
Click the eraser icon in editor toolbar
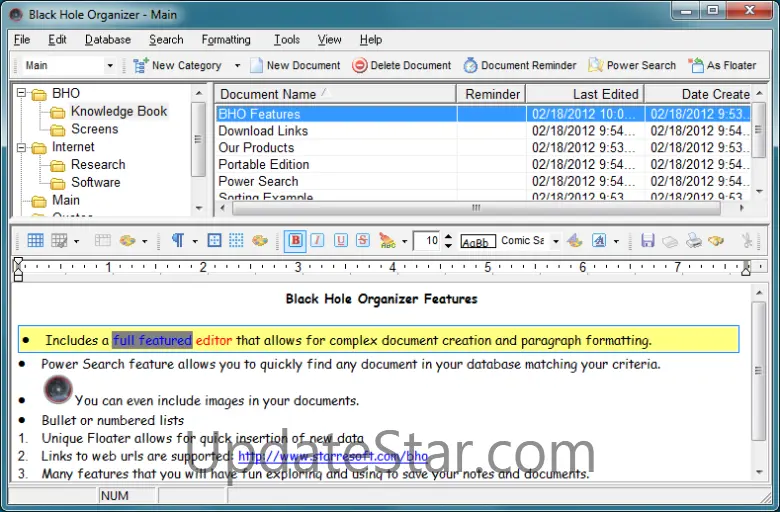670,241
